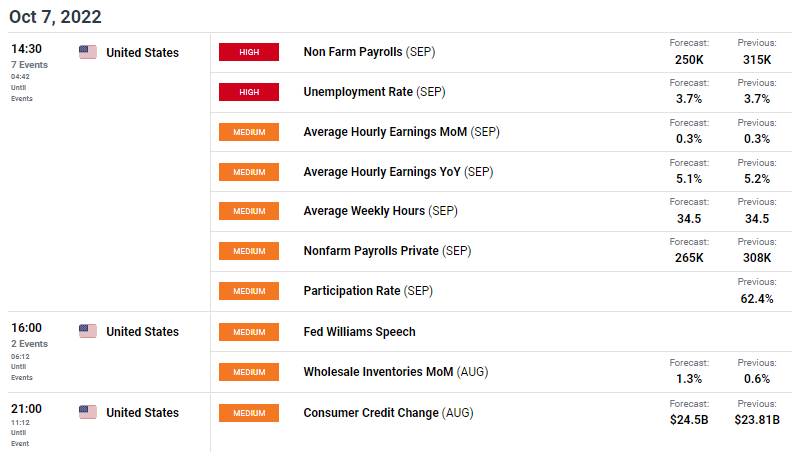
Task: Click Consumer Credit Change forecast $24.5B
Action: 689,420
